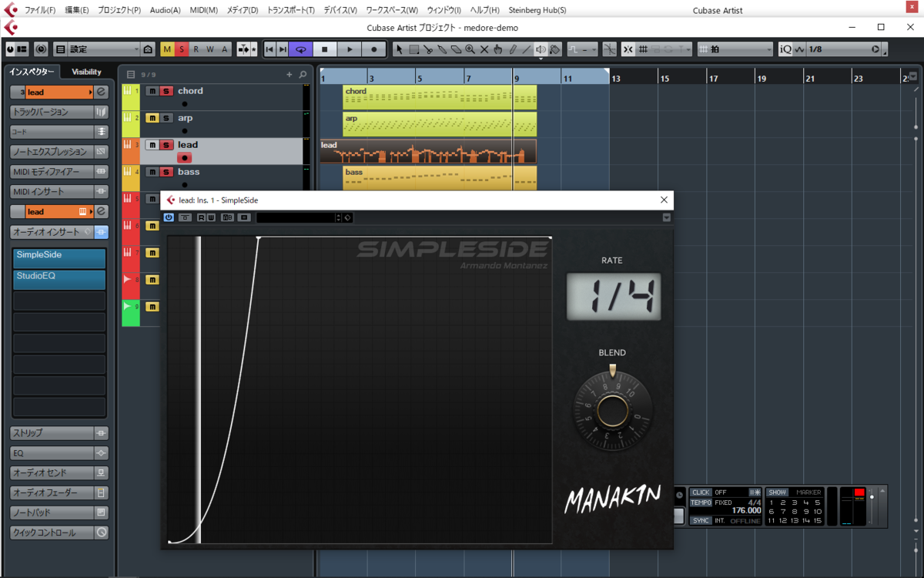
Task: Click the Snap to zero crossing icon
Action: coord(609,49)
